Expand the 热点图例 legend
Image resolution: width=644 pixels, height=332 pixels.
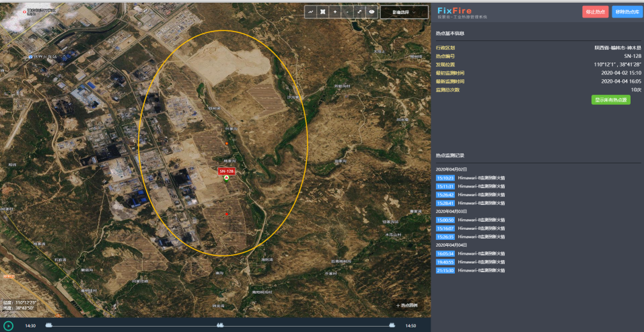click(406, 306)
